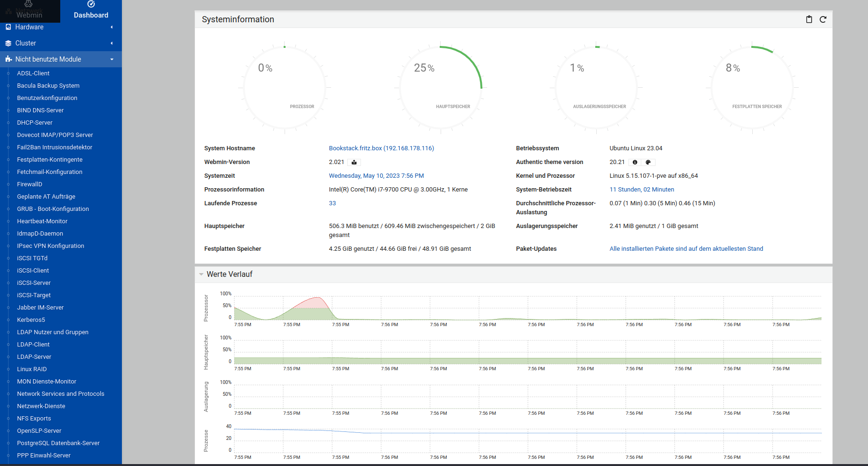
Task: Open running processes count 33
Action: tap(332, 203)
